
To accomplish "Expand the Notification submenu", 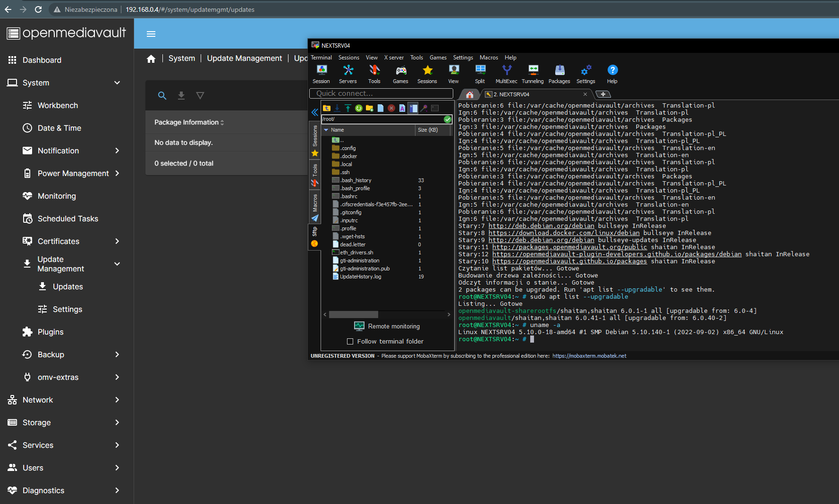I will pyautogui.click(x=117, y=151).
